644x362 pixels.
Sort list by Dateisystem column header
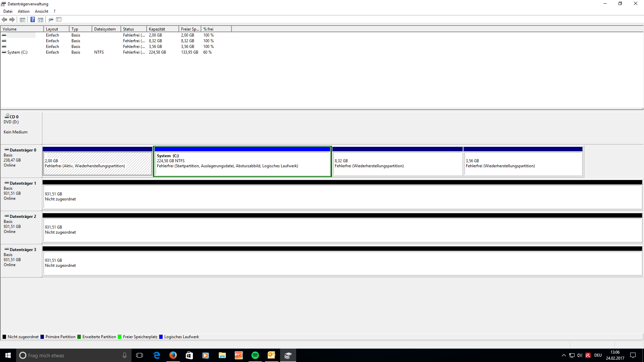106,29
